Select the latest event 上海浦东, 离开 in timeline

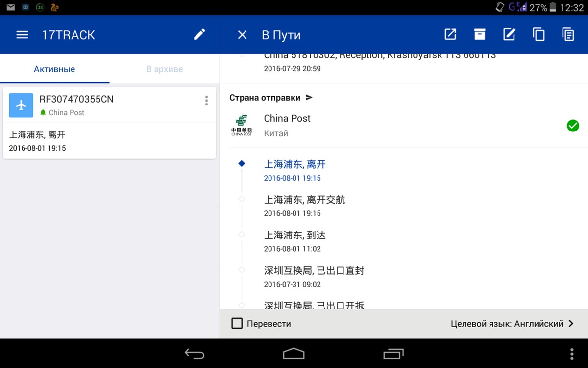pos(295,164)
